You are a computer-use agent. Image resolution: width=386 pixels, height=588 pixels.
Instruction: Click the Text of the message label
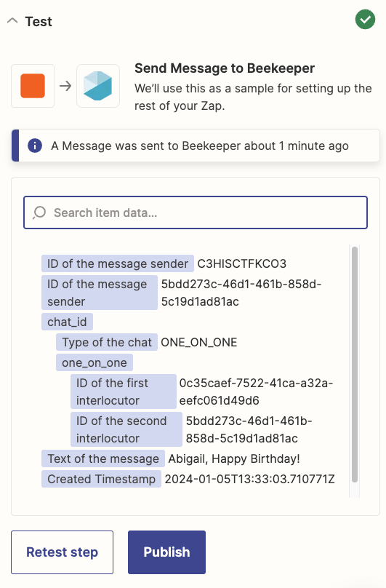(x=103, y=458)
